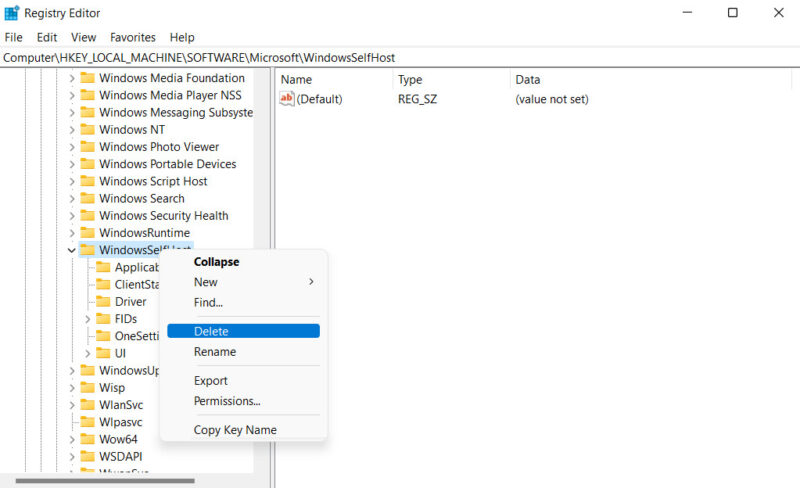Select the Windows Photo Viewer tree label
The image size is (800, 488).
[159, 147]
